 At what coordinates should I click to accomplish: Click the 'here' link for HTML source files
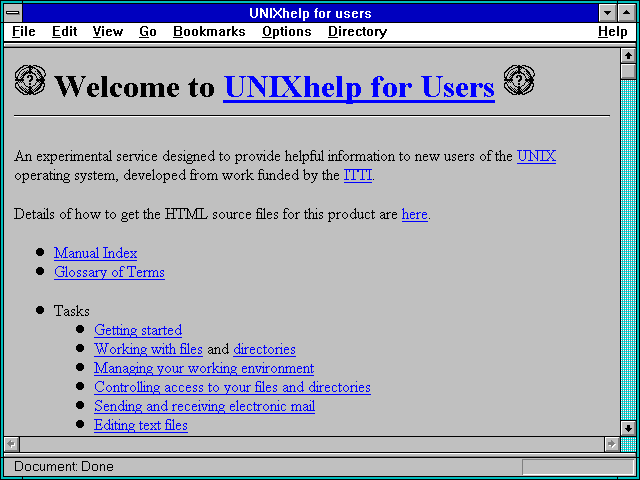(415, 214)
